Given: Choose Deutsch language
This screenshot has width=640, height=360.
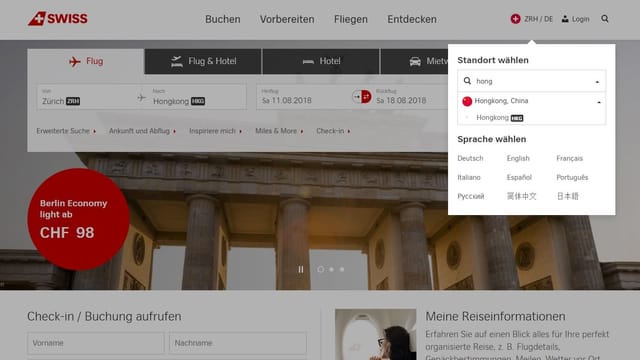Looking at the screenshot, I should 470,158.
